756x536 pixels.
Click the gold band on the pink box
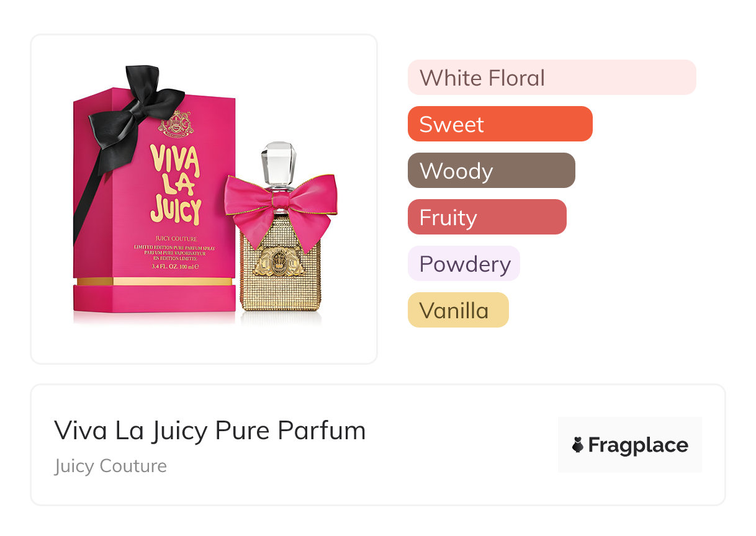[155, 281]
